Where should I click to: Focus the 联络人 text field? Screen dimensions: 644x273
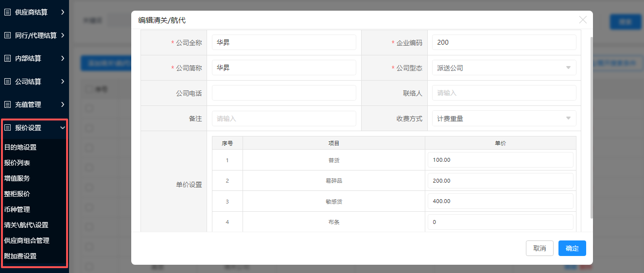click(504, 93)
